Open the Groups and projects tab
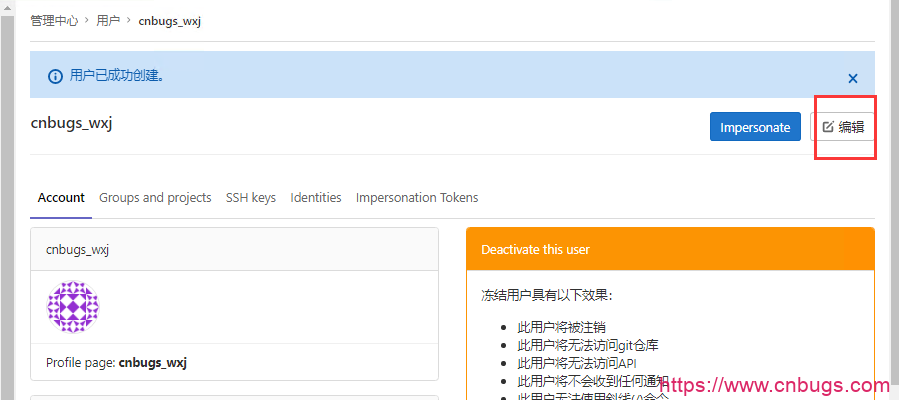Image resolution: width=899 pixels, height=400 pixels. coord(155,198)
